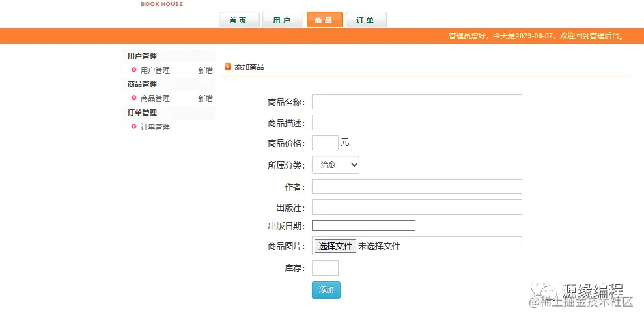Focus the 商品名称 input field
644x319 pixels.
[x=417, y=102]
